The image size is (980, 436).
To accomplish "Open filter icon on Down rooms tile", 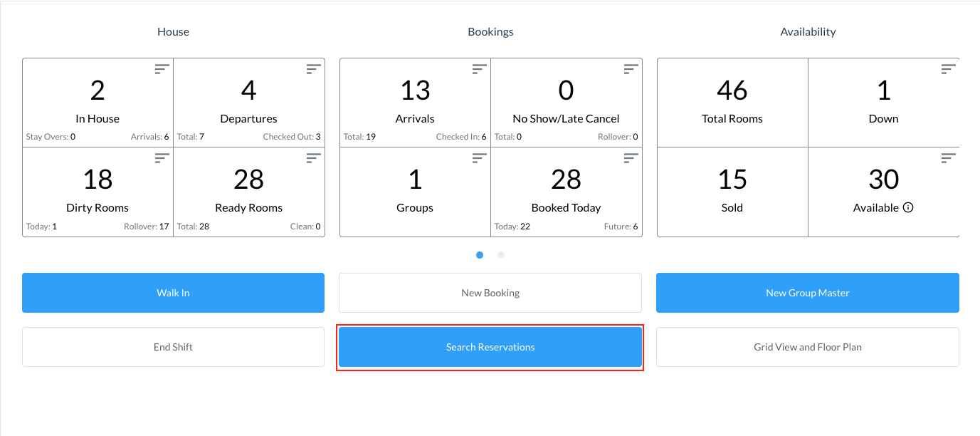I will coord(948,69).
